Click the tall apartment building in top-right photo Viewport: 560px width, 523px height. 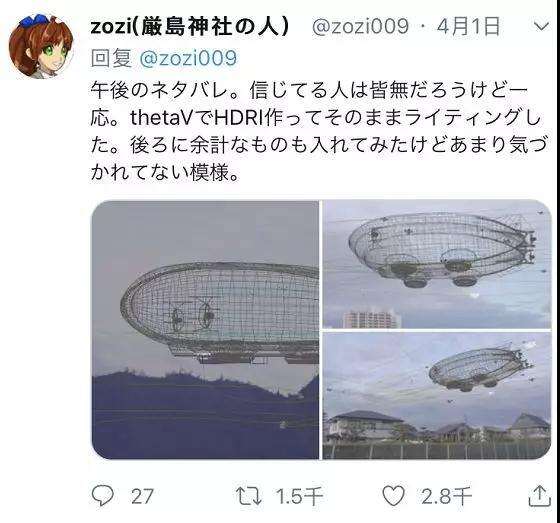coord(370,319)
